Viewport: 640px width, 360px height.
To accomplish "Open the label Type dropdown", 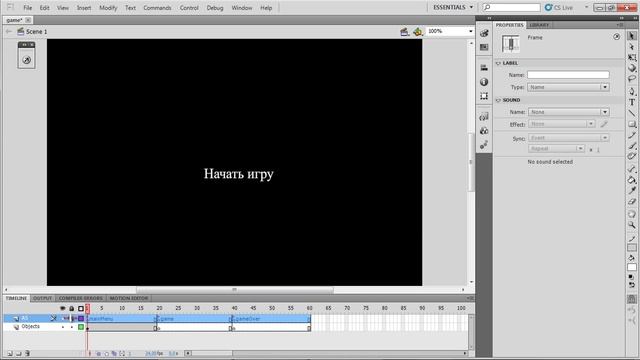I will pyautogui.click(x=568, y=87).
